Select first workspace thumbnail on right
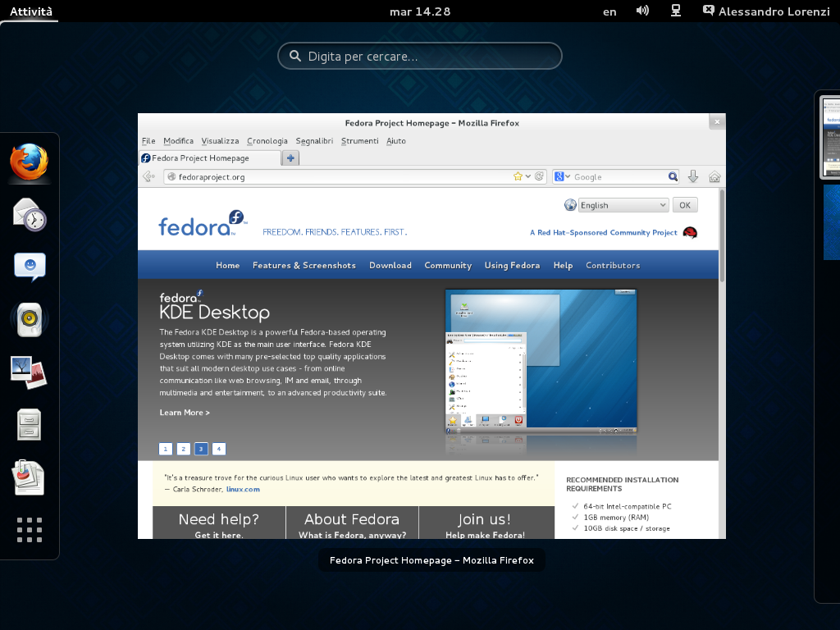The width and height of the screenshot is (840, 630). coord(832,137)
